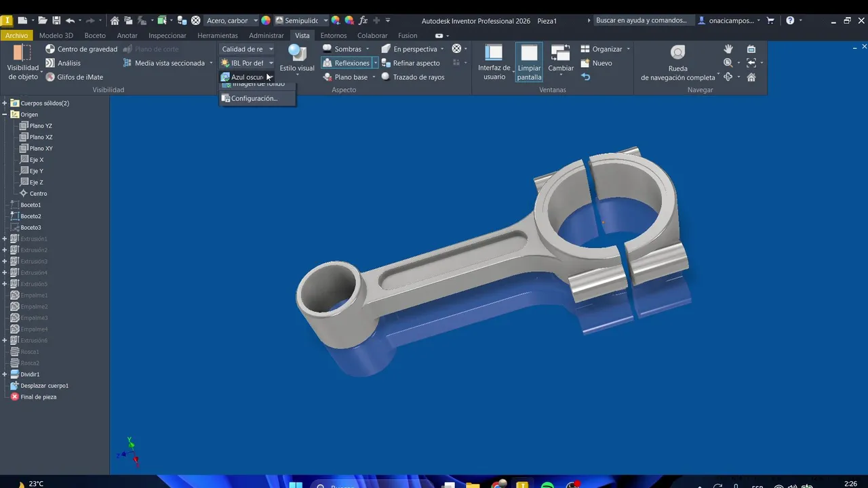The image size is (868, 488).
Task: Select the Zoom magnifier tool
Action: pyautogui.click(x=728, y=63)
